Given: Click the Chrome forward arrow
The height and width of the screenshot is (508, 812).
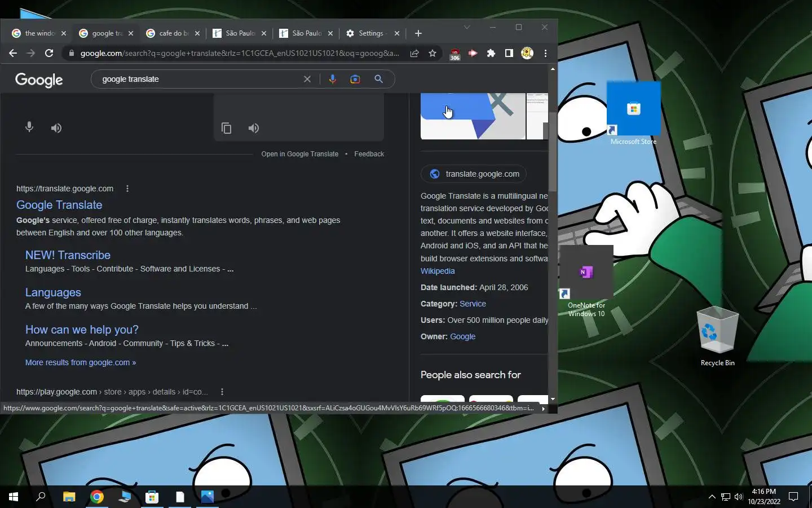Looking at the screenshot, I should [x=31, y=53].
